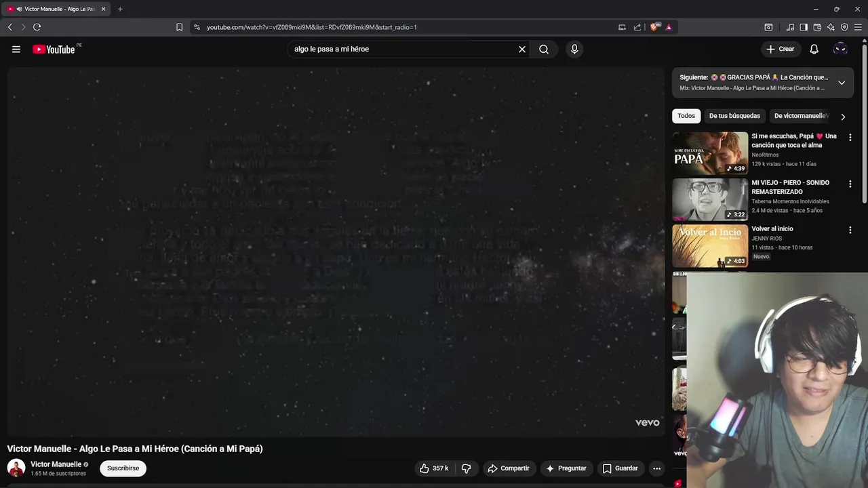Open the music note playlist icon

790,27
